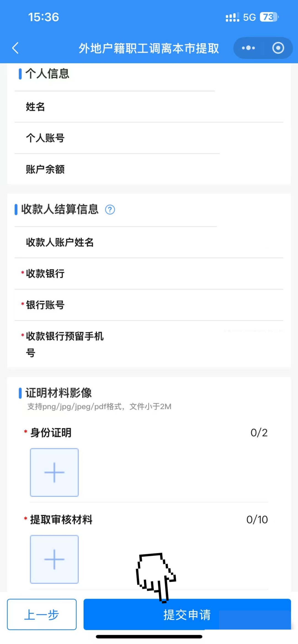Image resolution: width=298 pixels, height=644 pixels.
Task: Add withdrawal review material image
Action: [x=54, y=559]
